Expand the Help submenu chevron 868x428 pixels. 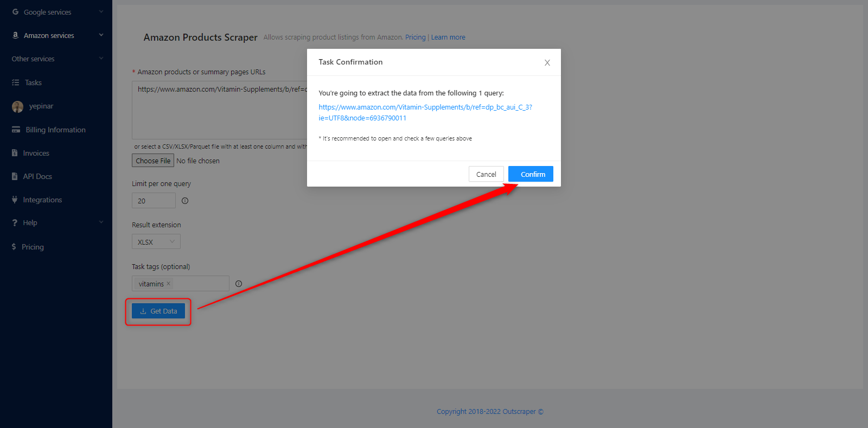(x=101, y=222)
